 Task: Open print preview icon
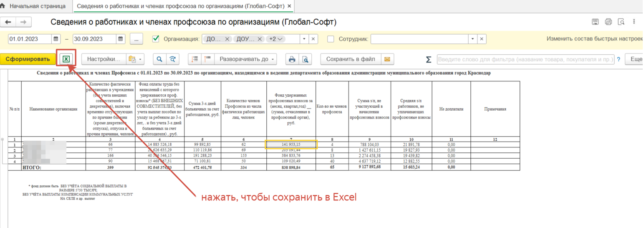tap(305, 59)
